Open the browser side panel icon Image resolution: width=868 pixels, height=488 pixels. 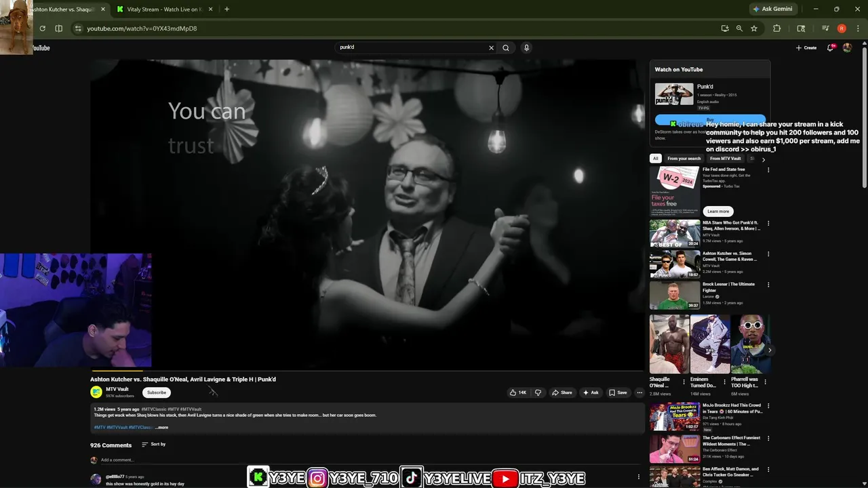59,28
